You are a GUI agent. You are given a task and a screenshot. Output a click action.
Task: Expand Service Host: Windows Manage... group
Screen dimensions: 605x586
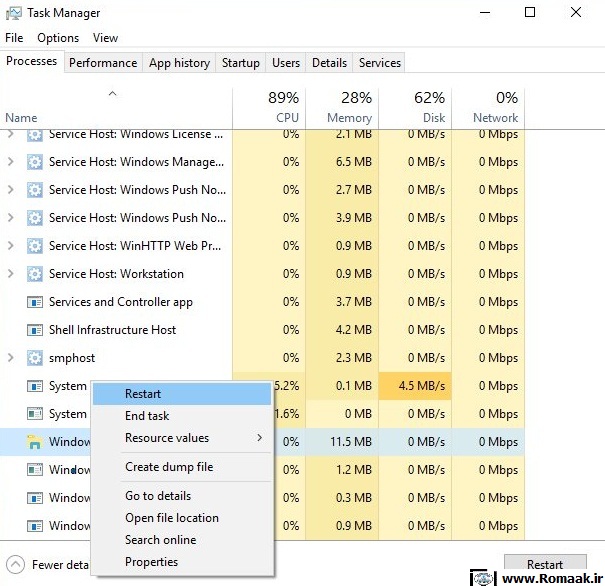[11, 162]
